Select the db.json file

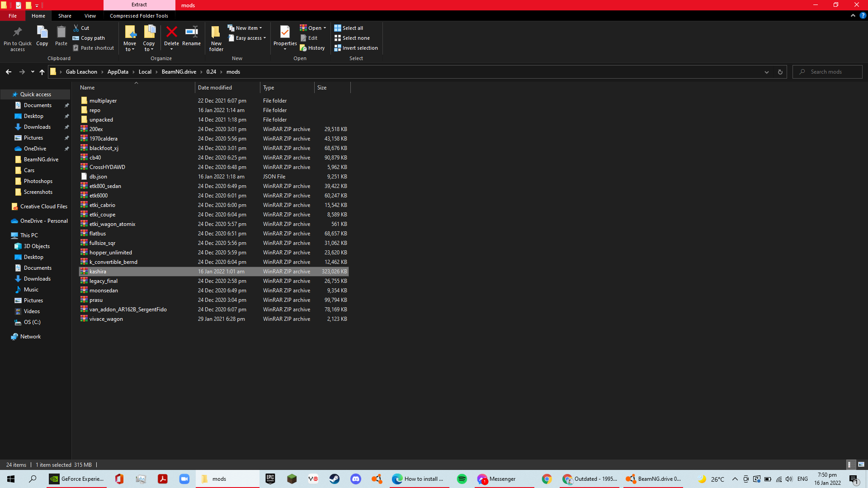click(x=214, y=177)
